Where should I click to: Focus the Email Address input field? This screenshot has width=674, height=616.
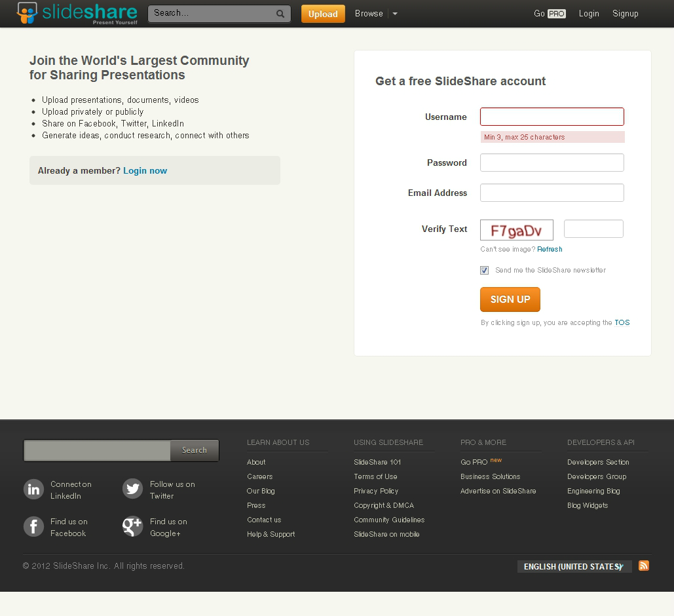tap(552, 193)
